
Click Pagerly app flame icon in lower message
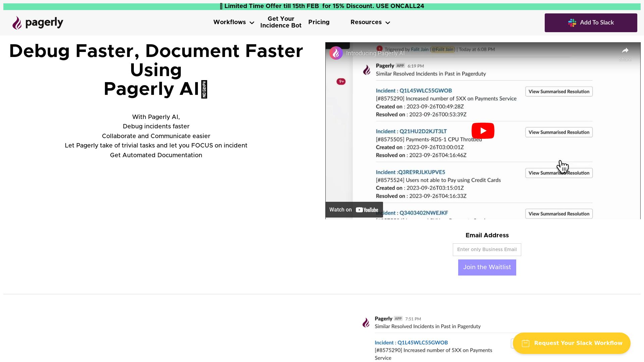tap(366, 322)
